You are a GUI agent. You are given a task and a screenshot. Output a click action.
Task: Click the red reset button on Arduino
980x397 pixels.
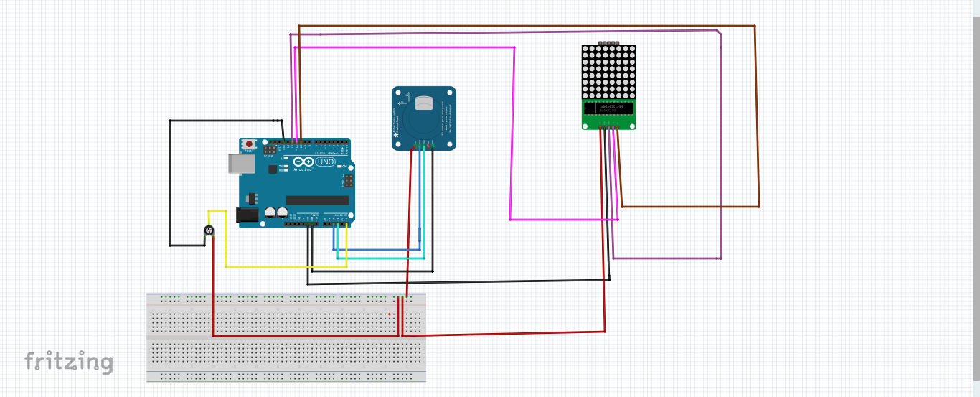249,144
